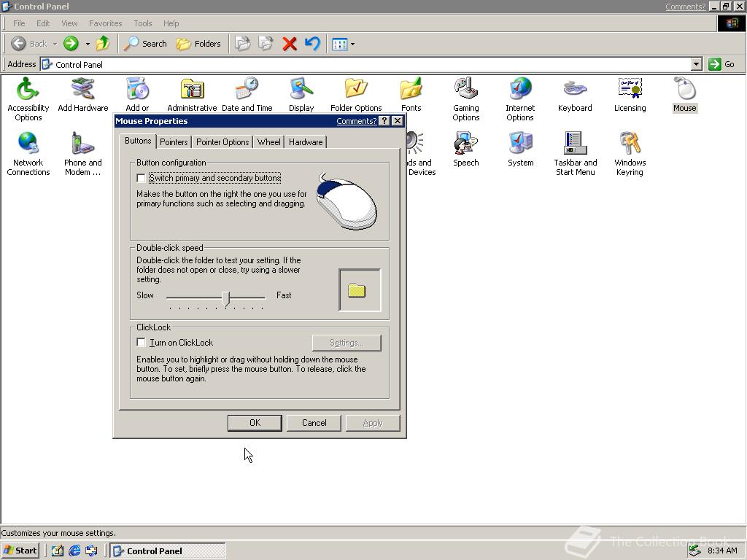Click the dialog help question-mark button
The width and height of the screenshot is (747, 560).
click(x=384, y=121)
